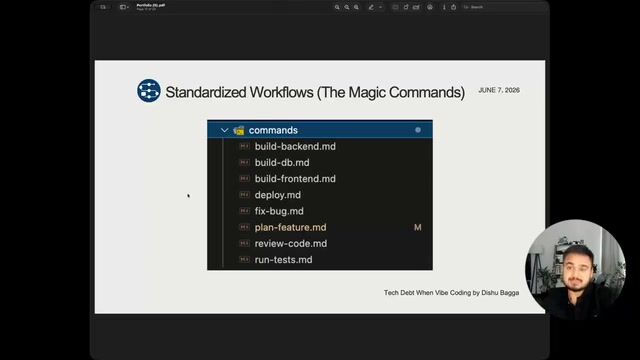The width and height of the screenshot is (640, 360).
Task: Open the highlight color dropdown arrow
Action: pyautogui.click(x=380, y=7)
